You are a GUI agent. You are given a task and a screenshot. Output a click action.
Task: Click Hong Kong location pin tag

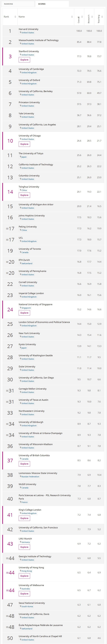click(26, 571)
